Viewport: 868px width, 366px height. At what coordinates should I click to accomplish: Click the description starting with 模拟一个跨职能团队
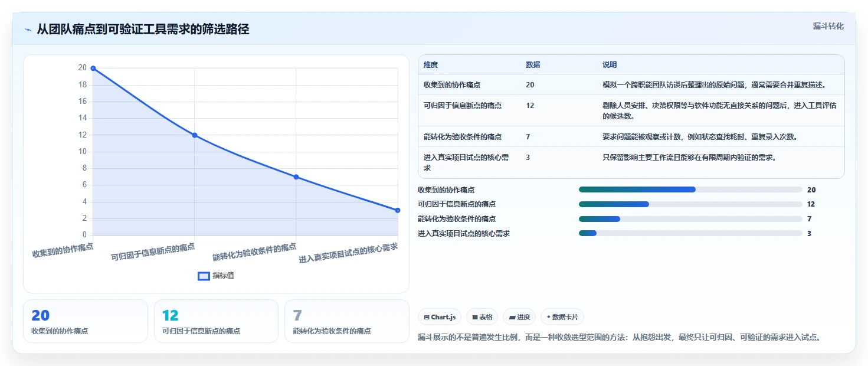coord(714,85)
